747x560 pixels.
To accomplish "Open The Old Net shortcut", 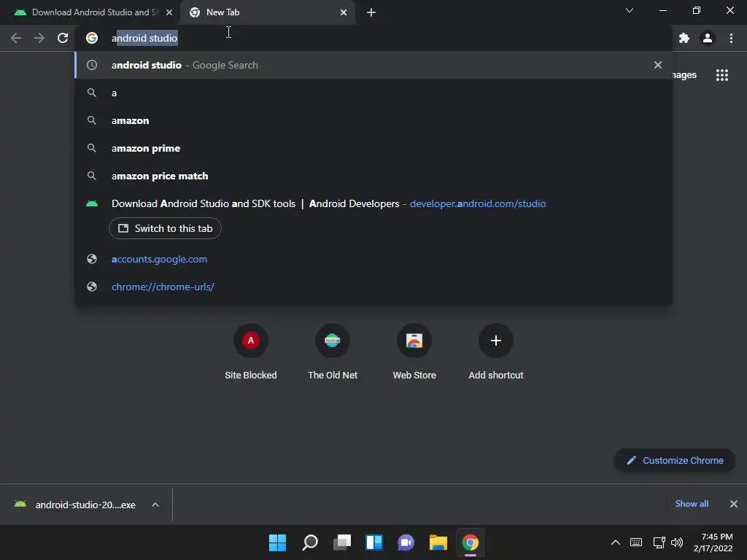I will pos(333,352).
